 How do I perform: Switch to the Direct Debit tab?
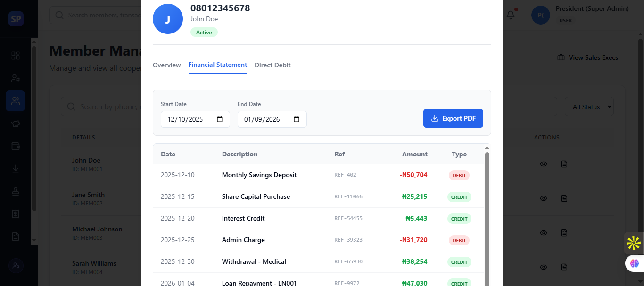point(272,65)
